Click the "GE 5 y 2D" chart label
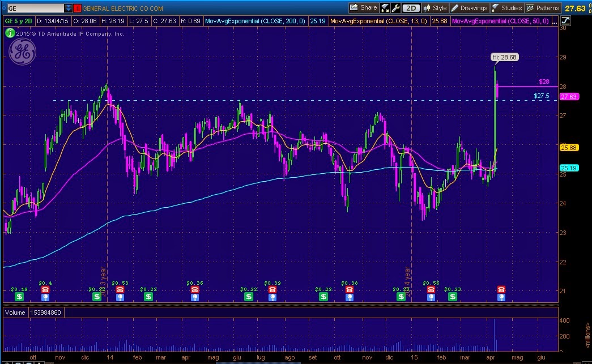The width and height of the screenshot is (592, 364). point(18,21)
